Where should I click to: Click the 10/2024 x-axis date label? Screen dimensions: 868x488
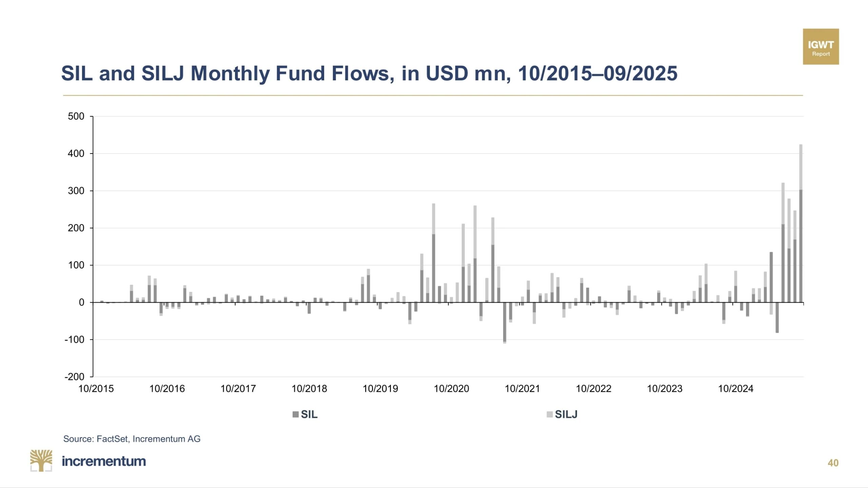pyautogui.click(x=735, y=388)
